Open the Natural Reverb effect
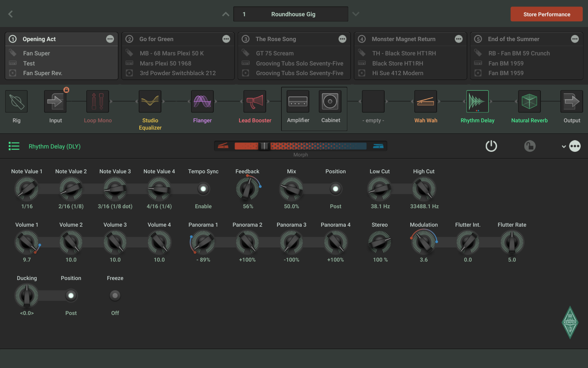588x368 pixels. (x=529, y=101)
